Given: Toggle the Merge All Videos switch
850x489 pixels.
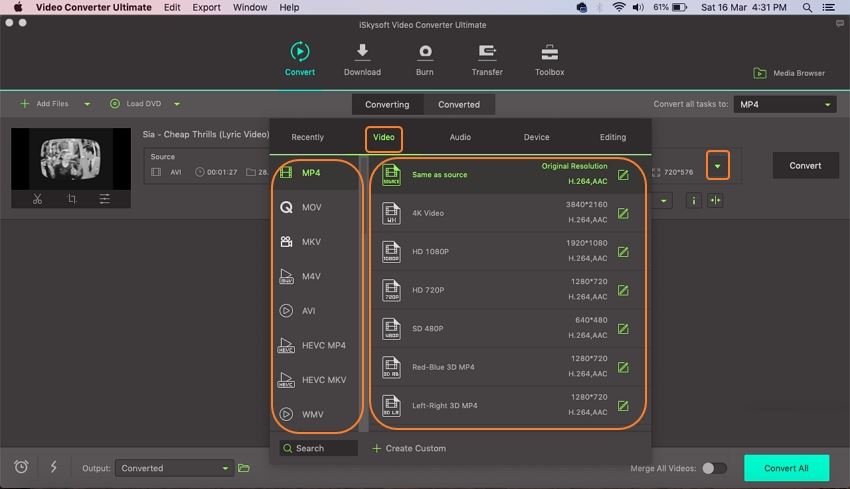Looking at the screenshot, I should [x=714, y=468].
